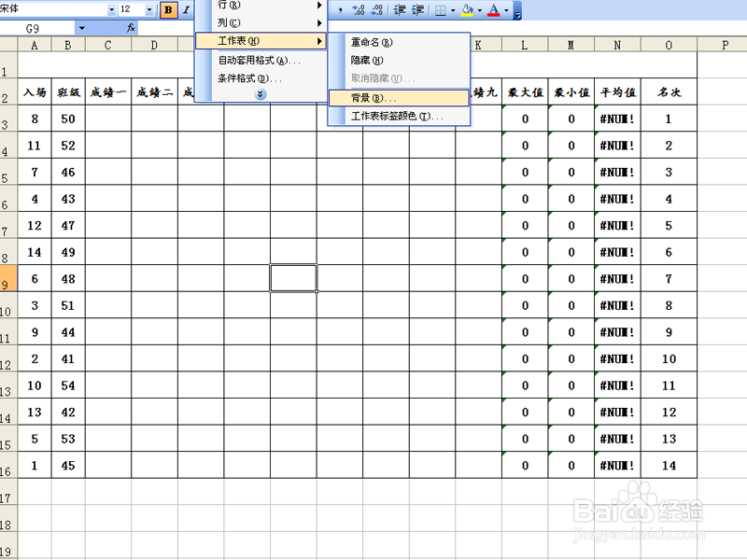Click Decrease Indent icon

[x=400, y=9]
